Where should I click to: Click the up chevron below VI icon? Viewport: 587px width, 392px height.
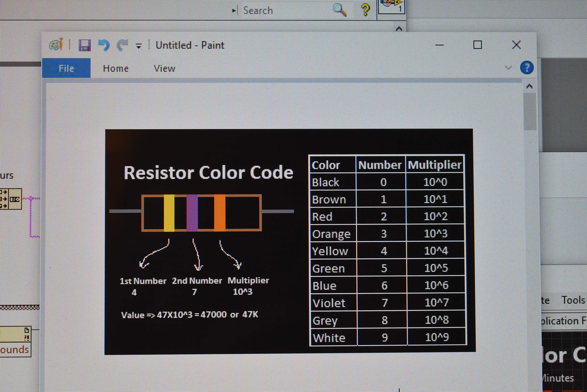(x=399, y=29)
